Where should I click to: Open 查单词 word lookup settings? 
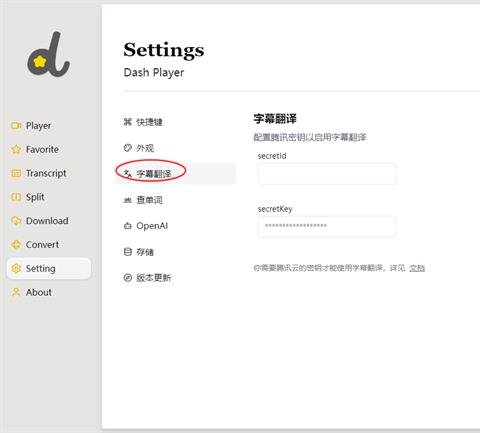tap(176, 200)
